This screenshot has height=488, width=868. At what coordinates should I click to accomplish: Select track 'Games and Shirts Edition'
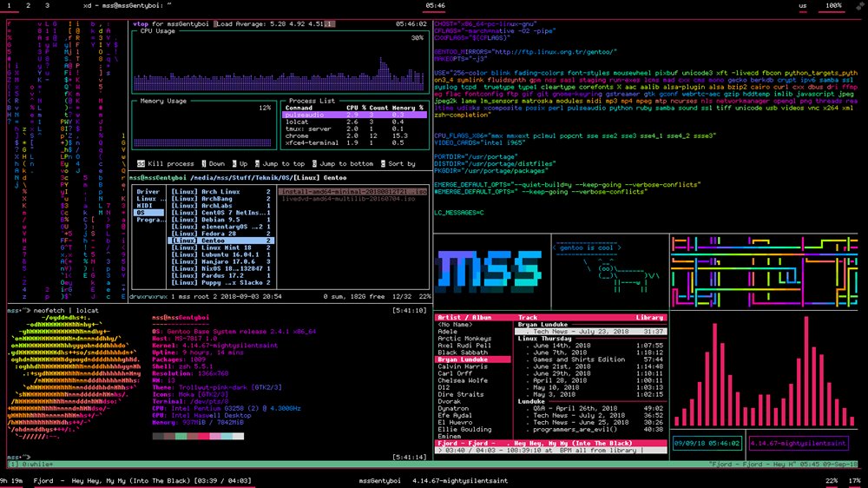click(x=590, y=359)
